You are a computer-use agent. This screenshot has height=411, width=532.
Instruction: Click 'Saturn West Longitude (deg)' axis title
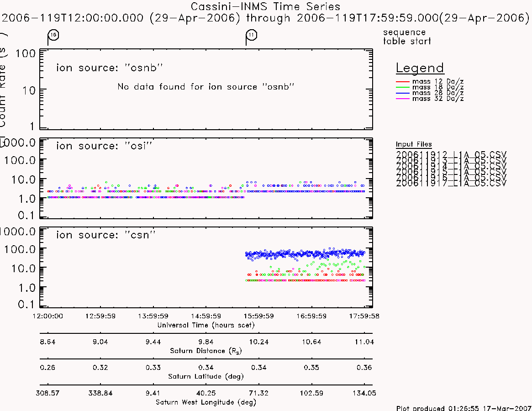206,402
